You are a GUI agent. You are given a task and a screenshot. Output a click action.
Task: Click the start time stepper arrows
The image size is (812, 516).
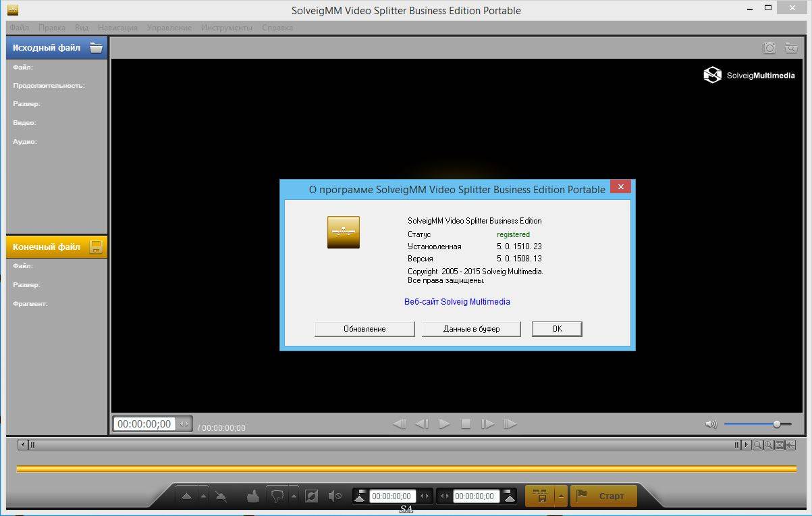tap(425, 496)
